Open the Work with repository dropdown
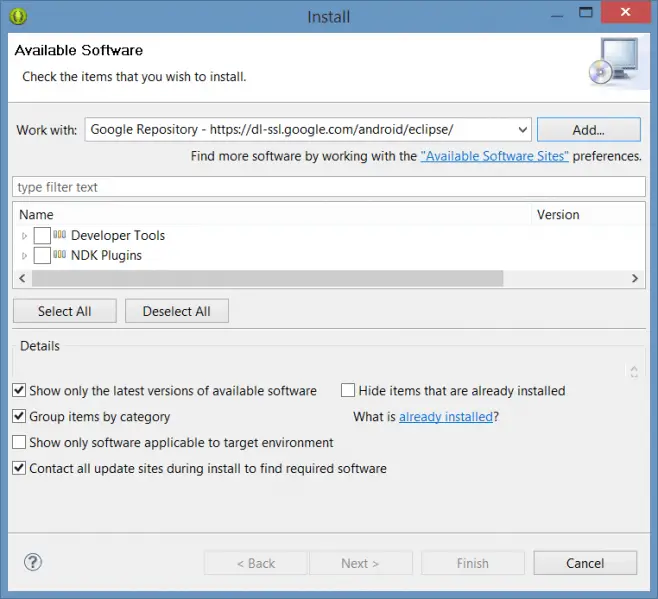This screenshot has height=599, width=658. (x=522, y=129)
